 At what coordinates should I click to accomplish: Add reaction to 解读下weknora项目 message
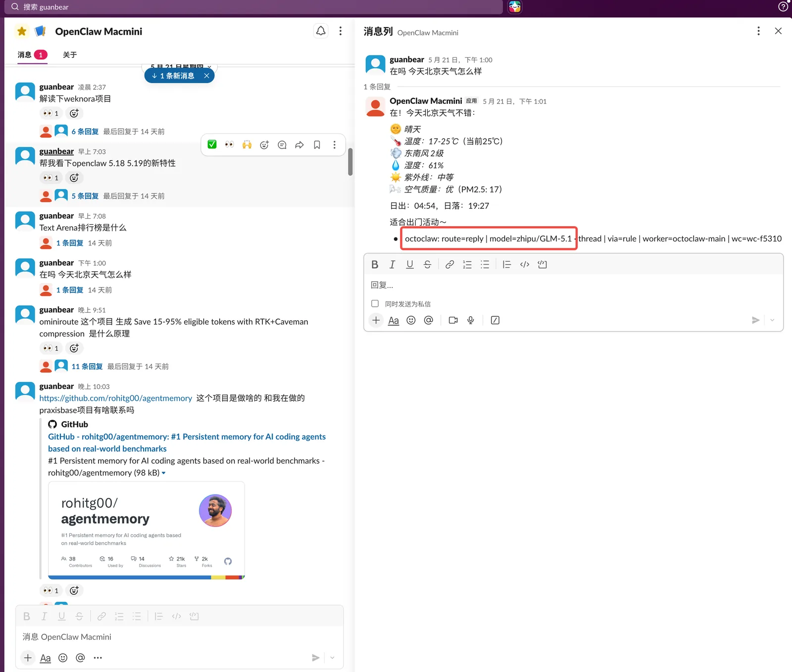[74, 113]
